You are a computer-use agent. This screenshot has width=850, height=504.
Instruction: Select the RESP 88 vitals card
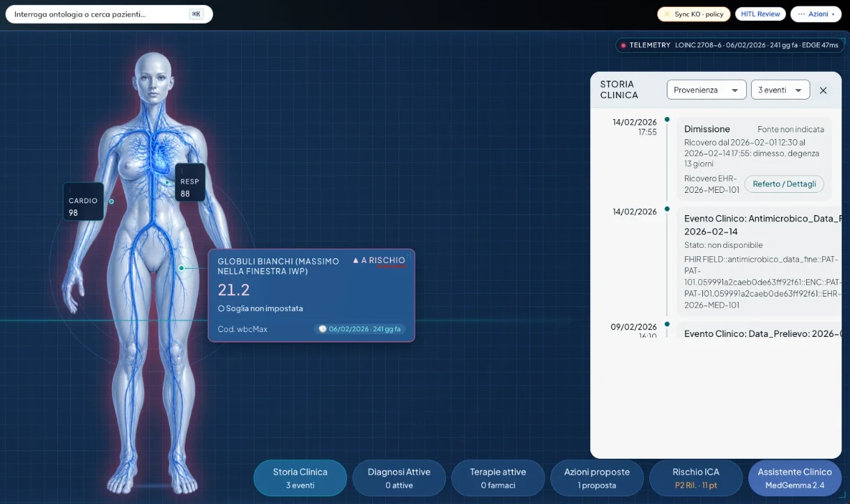(190, 182)
